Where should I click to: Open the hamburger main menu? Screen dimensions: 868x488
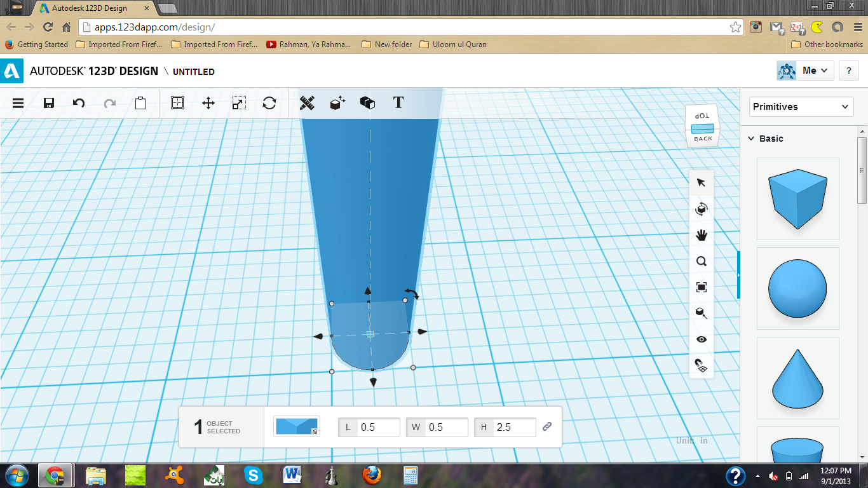coord(18,103)
